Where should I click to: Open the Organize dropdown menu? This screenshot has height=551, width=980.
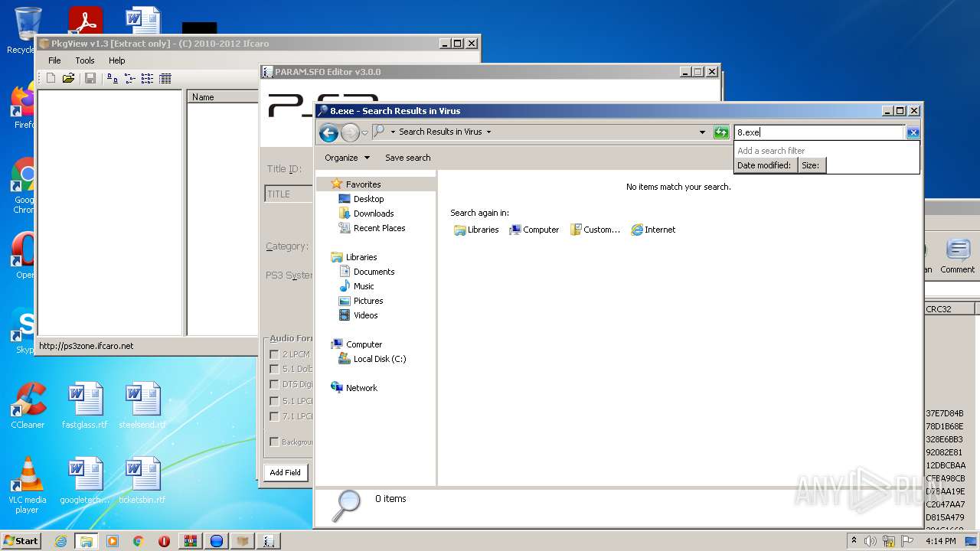347,158
